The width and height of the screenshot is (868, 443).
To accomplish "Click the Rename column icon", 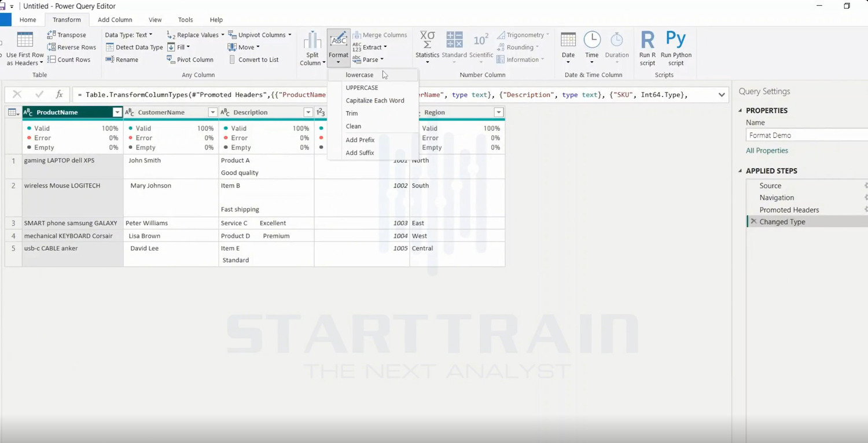I will (x=109, y=59).
